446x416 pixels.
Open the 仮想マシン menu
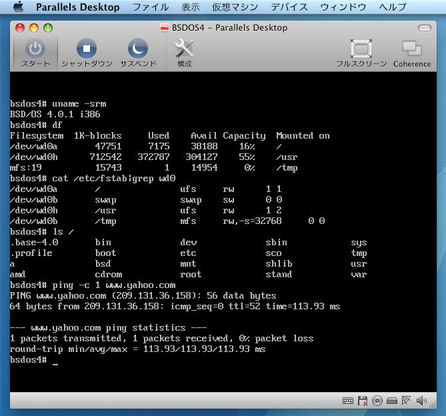(x=235, y=7)
